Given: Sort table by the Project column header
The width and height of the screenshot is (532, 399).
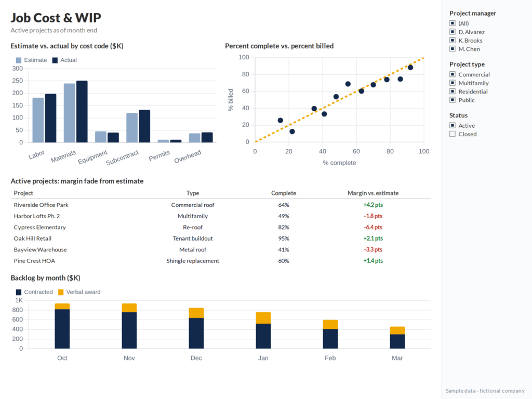Looking at the screenshot, I should [23, 193].
